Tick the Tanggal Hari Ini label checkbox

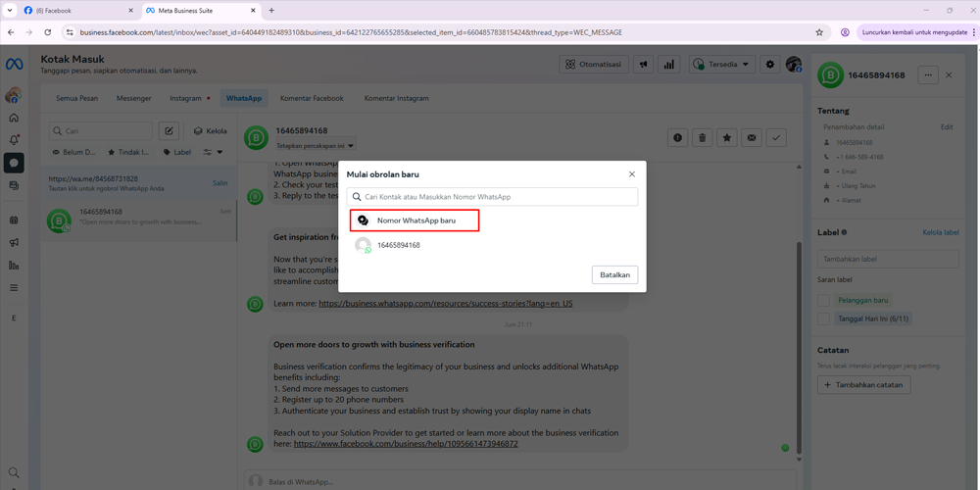pyautogui.click(x=823, y=318)
